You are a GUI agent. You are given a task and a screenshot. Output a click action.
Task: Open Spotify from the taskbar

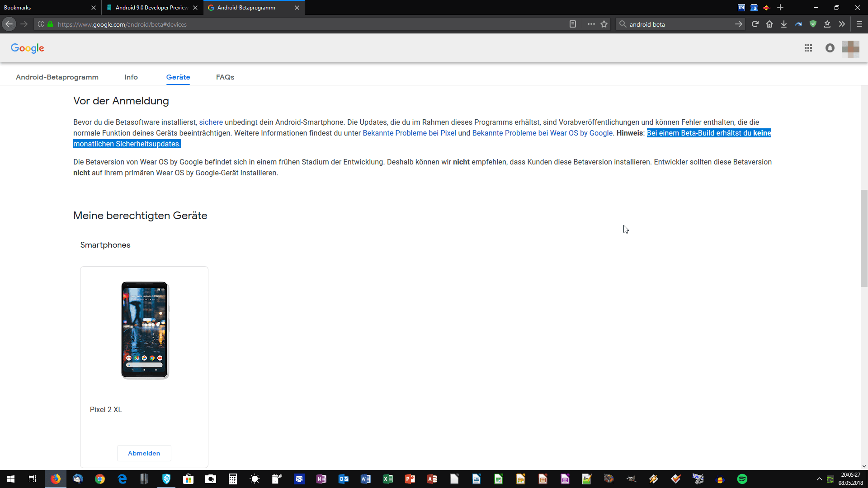(742, 479)
